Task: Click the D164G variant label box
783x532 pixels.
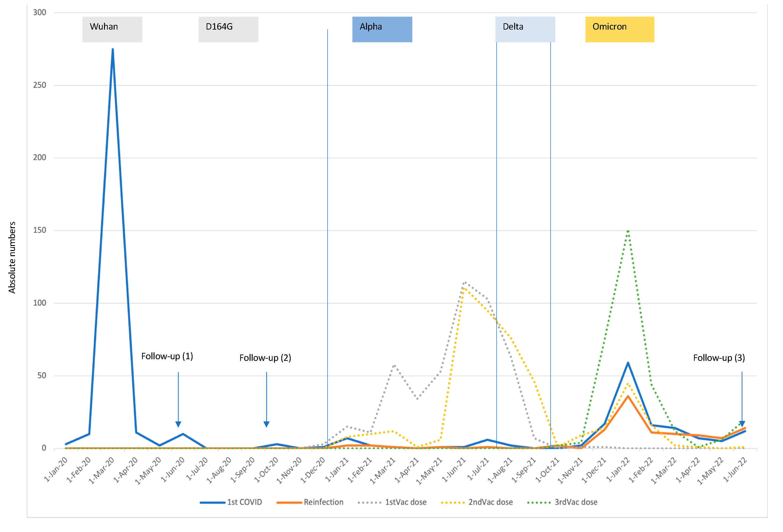Action: pos(228,29)
